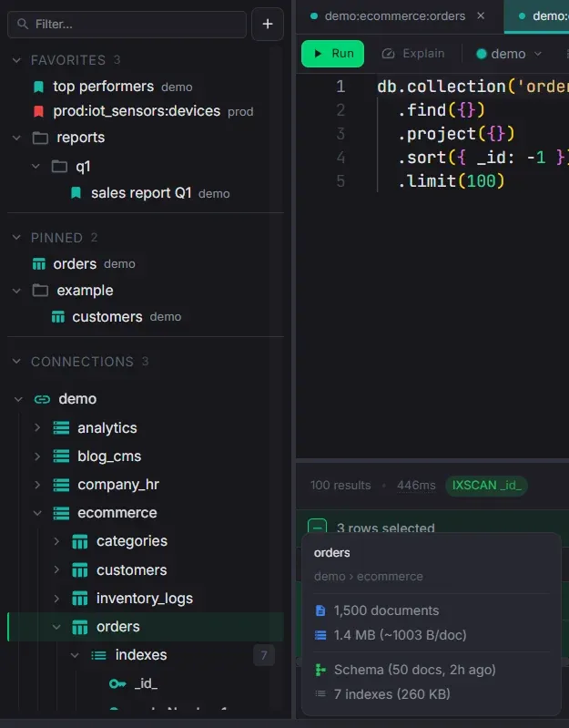Toggle the rows selection checkbox
The image size is (569, 728).
coord(317,528)
